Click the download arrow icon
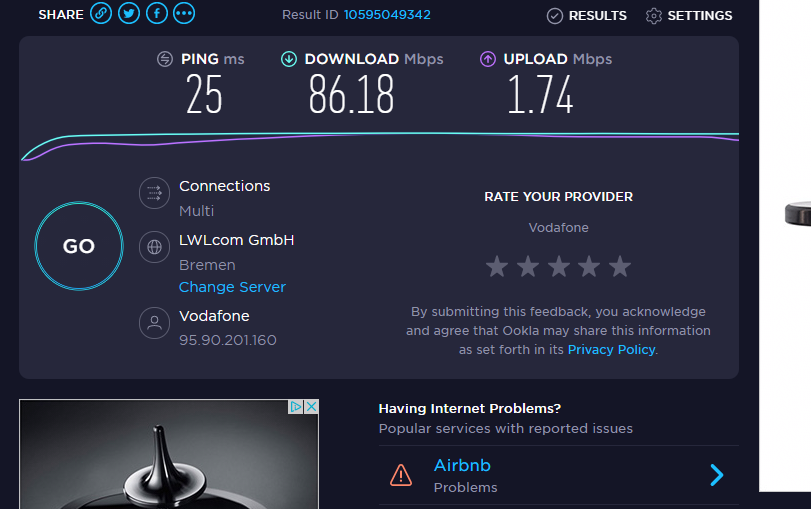 [289, 59]
